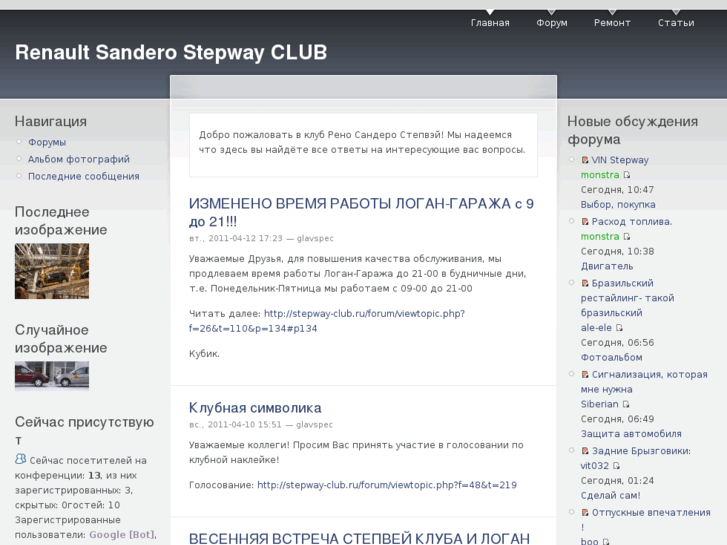The height and width of the screenshot is (545, 727).
Task: Click last-post icon next to monstra under Расход топлива
Action: tap(627, 237)
